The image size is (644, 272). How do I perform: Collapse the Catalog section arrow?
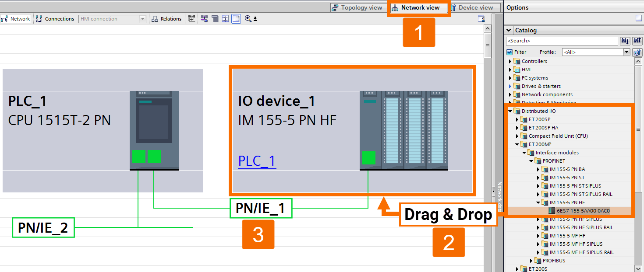509,30
